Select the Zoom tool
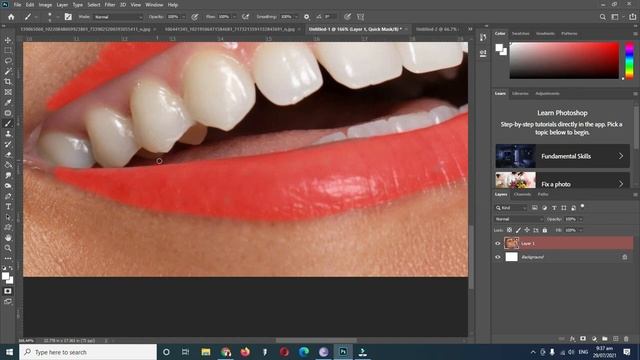This screenshot has height=360, width=640. 8,248
